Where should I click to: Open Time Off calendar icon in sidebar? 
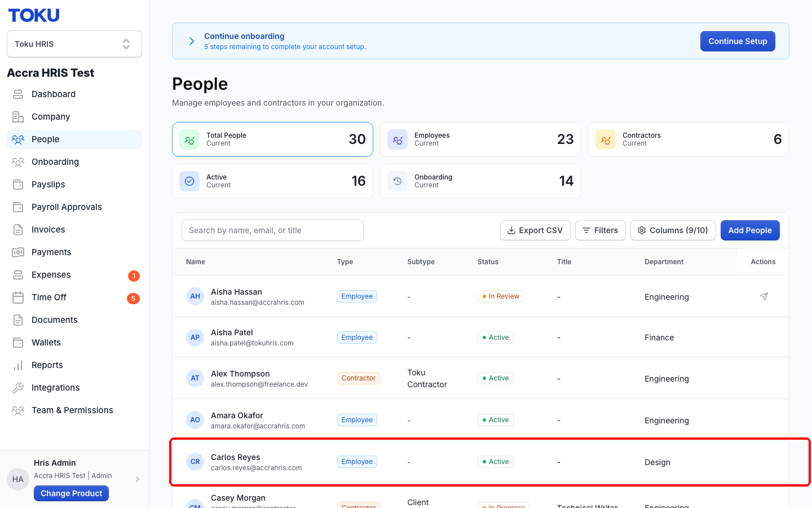(18, 297)
